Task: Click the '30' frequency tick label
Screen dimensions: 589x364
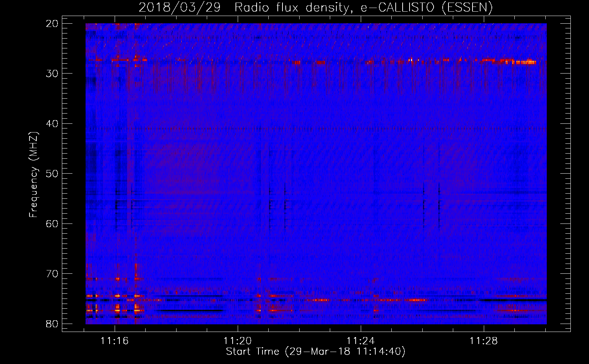Action: [52, 74]
